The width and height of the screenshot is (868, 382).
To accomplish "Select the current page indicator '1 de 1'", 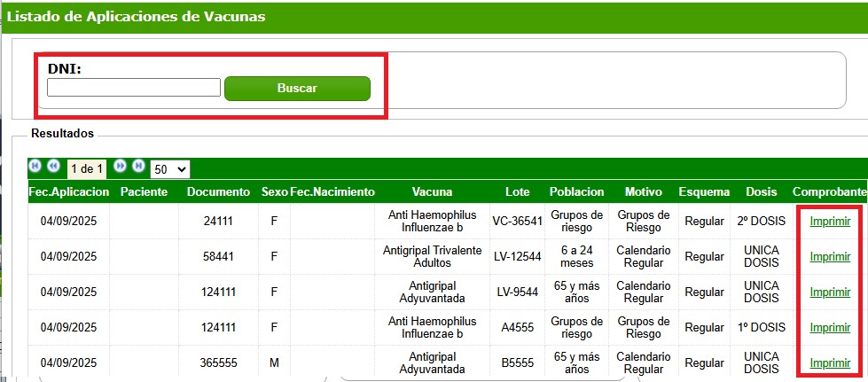I will pyautogui.click(x=87, y=168).
